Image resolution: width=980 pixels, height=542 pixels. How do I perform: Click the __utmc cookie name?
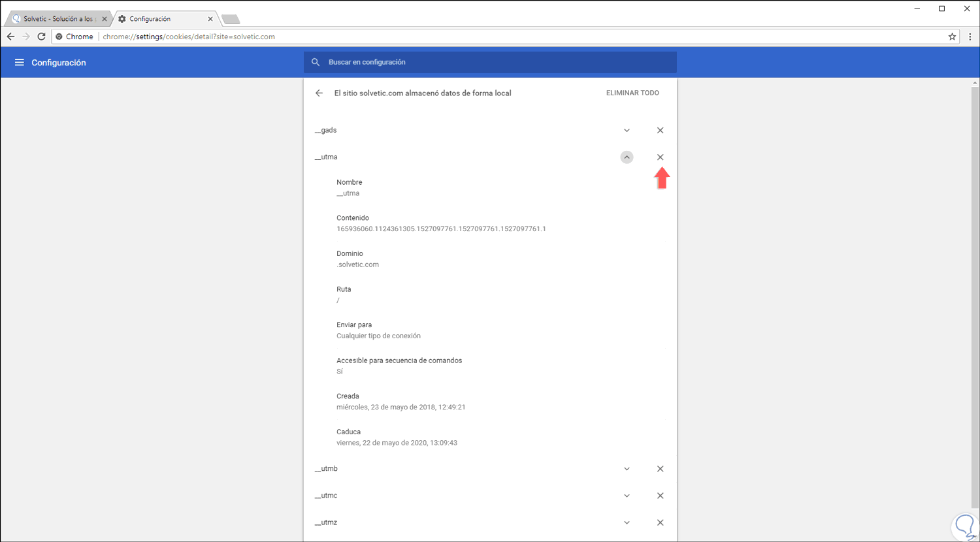[326, 496]
